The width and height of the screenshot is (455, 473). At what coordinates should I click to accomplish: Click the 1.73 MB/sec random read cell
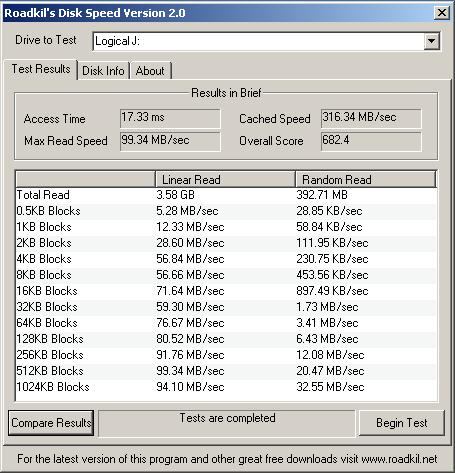pyautogui.click(x=327, y=307)
